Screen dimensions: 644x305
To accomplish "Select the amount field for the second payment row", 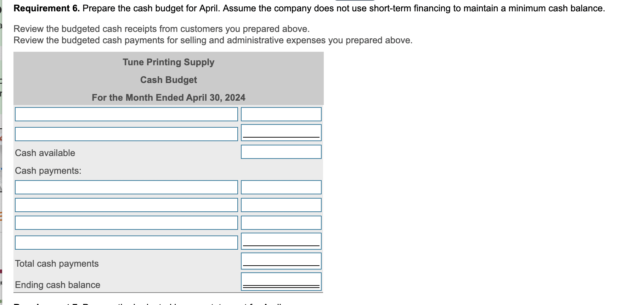I will 281,205.
